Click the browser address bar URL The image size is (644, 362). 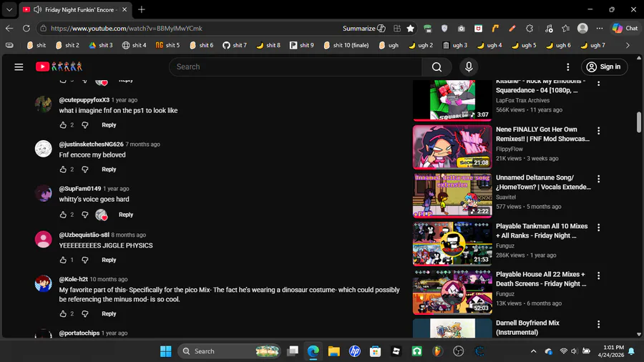[127, 29]
